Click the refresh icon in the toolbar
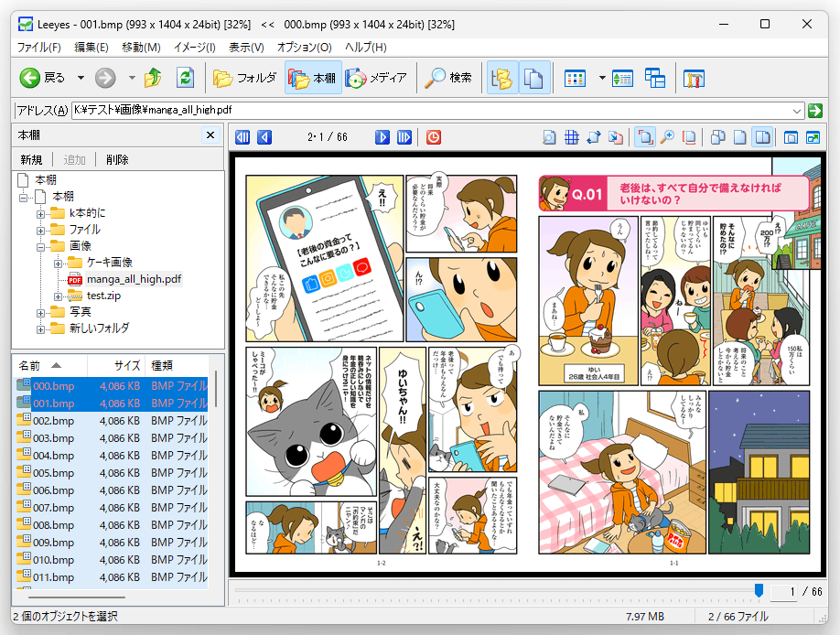This screenshot has width=840, height=635. click(186, 79)
